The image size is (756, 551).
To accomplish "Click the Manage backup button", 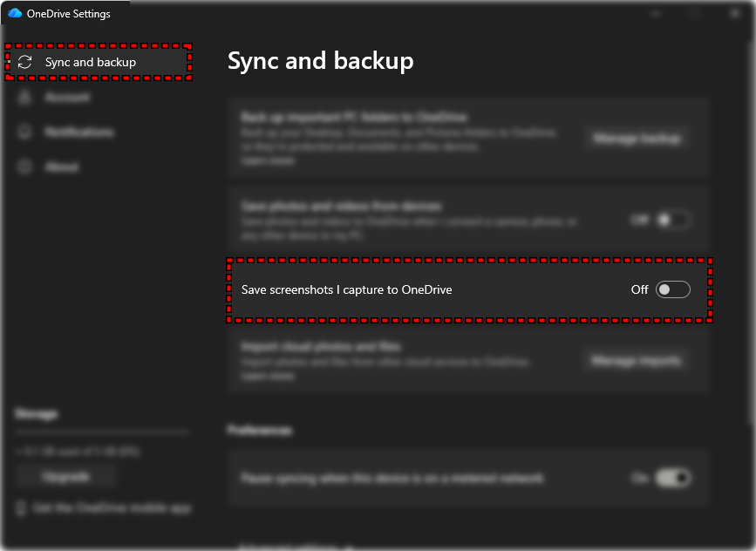I will coord(636,138).
